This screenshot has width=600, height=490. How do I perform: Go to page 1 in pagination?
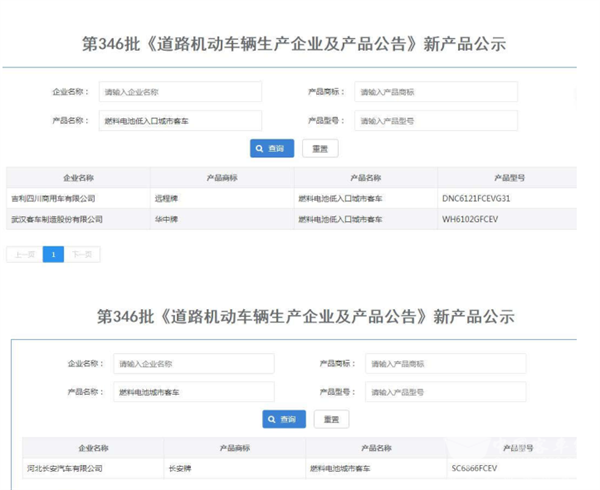click(53, 255)
